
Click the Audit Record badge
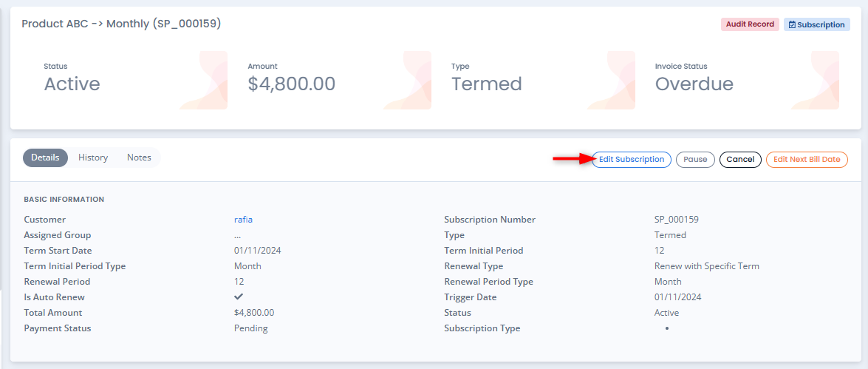[750, 24]
